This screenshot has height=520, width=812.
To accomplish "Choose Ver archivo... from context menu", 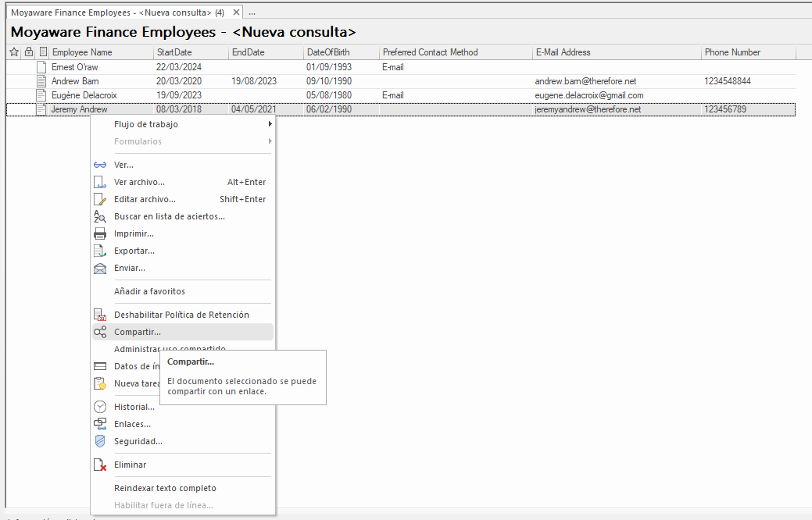I will pyautogui.click(x=183, y=182).
